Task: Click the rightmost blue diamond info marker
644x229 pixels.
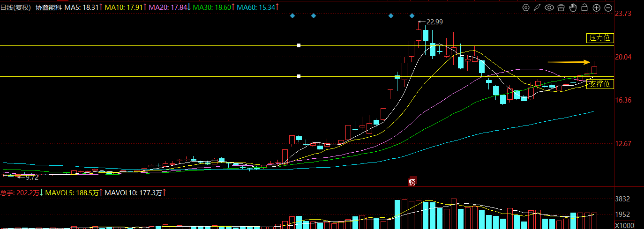Action: (412, 16)
